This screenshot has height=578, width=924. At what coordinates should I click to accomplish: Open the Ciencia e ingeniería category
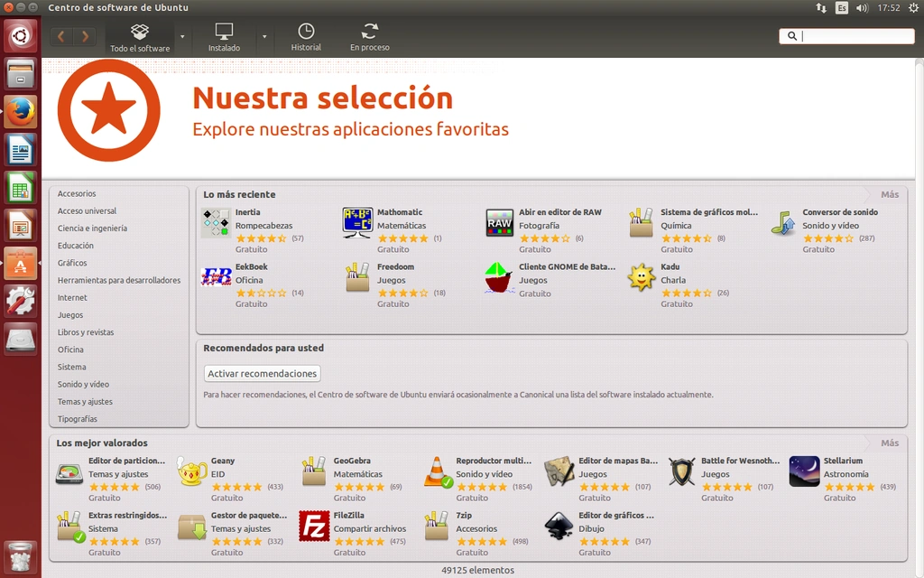(92, 228)
